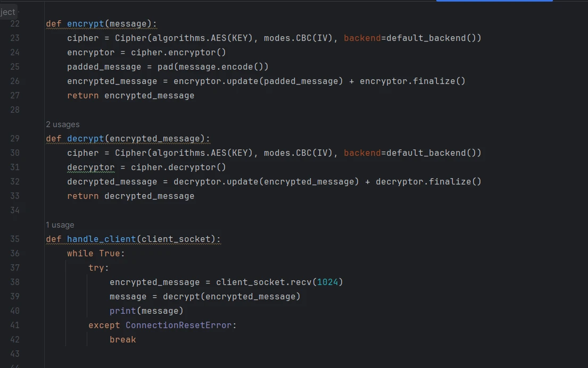Click the decrypt function name on line 29
588x368 pixels.
pos(86,139)
